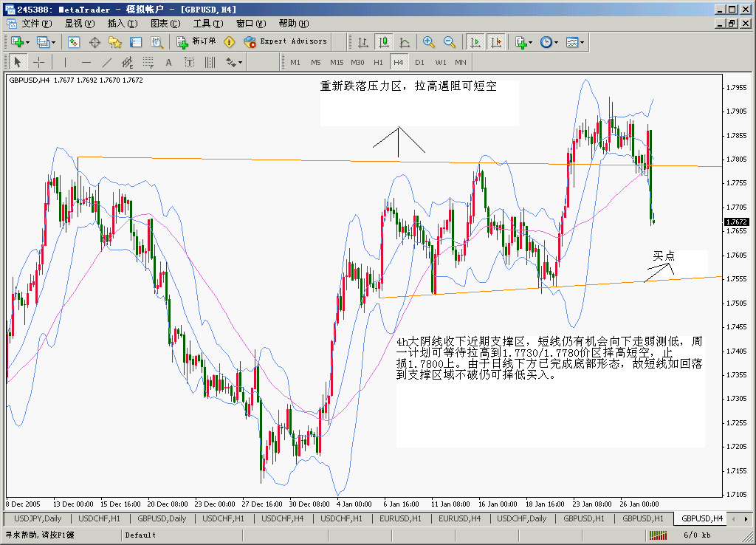Toggle the chart auto scroll button
Image resolution: width=756 pixels, height=545 pixels.
pyautogui.click(x=475, y=42)
